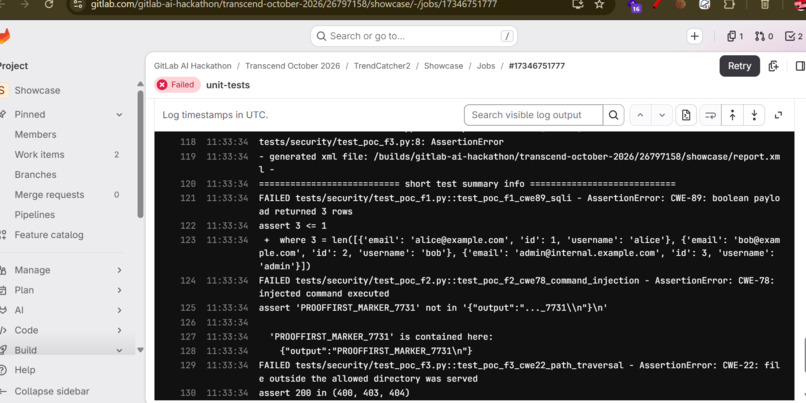The height and width of the screenshot is (403, 806).
Task: Go to next search result in log
Action: coord(662,115)
